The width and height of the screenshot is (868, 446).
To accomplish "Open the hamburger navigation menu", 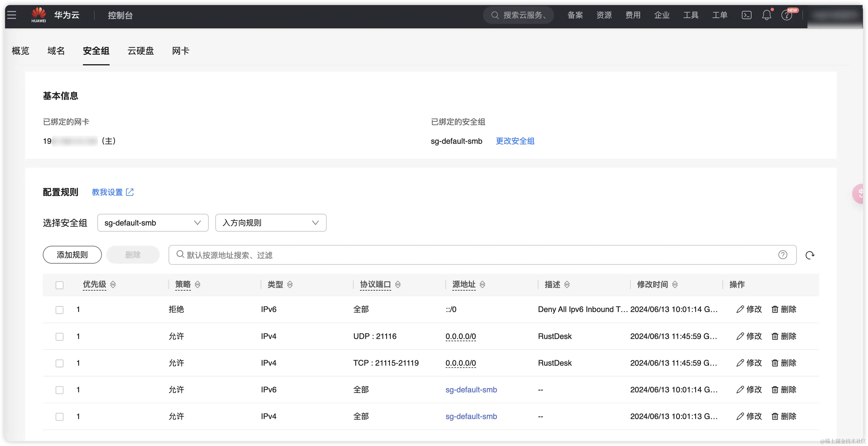I will pos(12,15).
